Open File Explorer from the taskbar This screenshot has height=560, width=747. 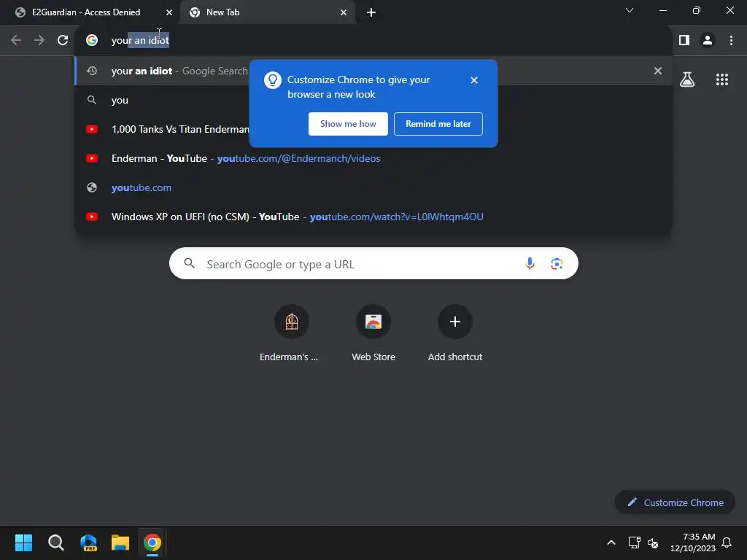pos(120,542)
